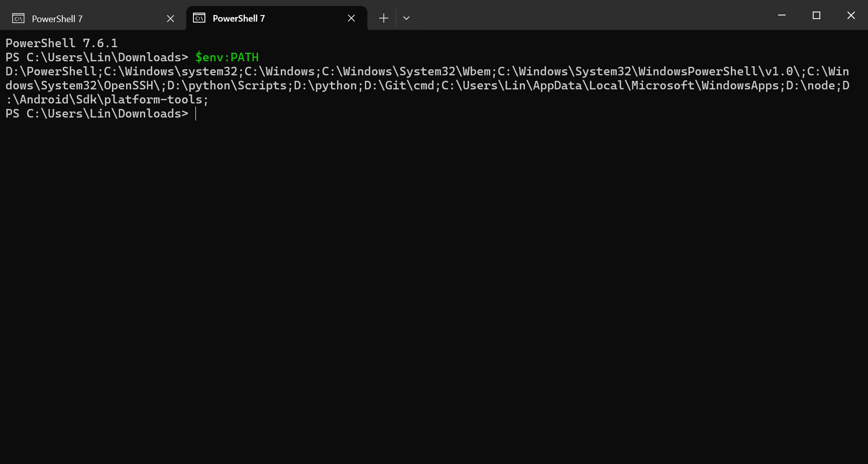The image size is (868, 464).
Task: Close the terminal window
Action: (x=851, y=16)
